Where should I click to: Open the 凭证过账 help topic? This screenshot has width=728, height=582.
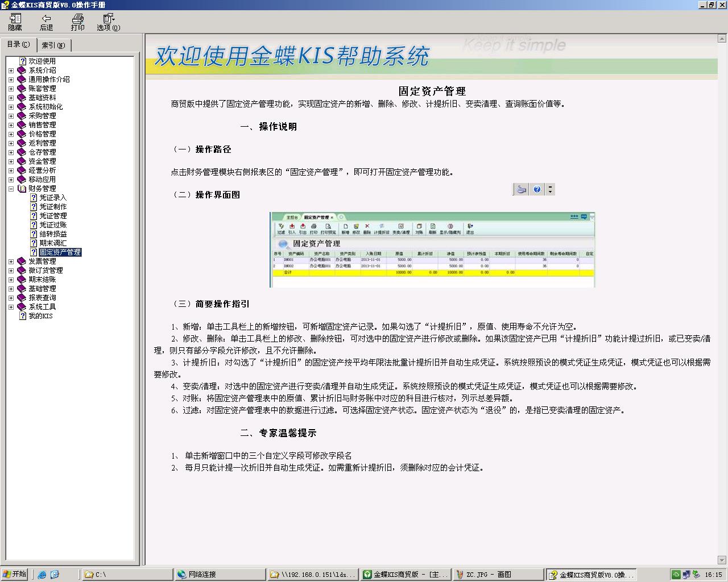click(x=53, y=225)
